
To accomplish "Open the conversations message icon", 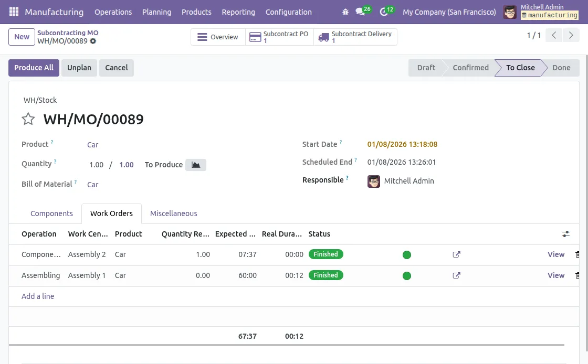I will 360,12.
